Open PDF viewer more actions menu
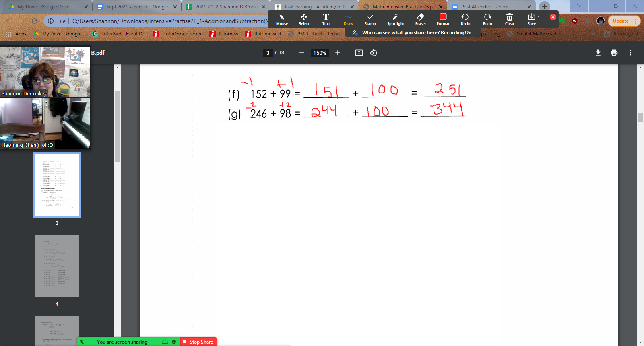 [x=630, y=53]
